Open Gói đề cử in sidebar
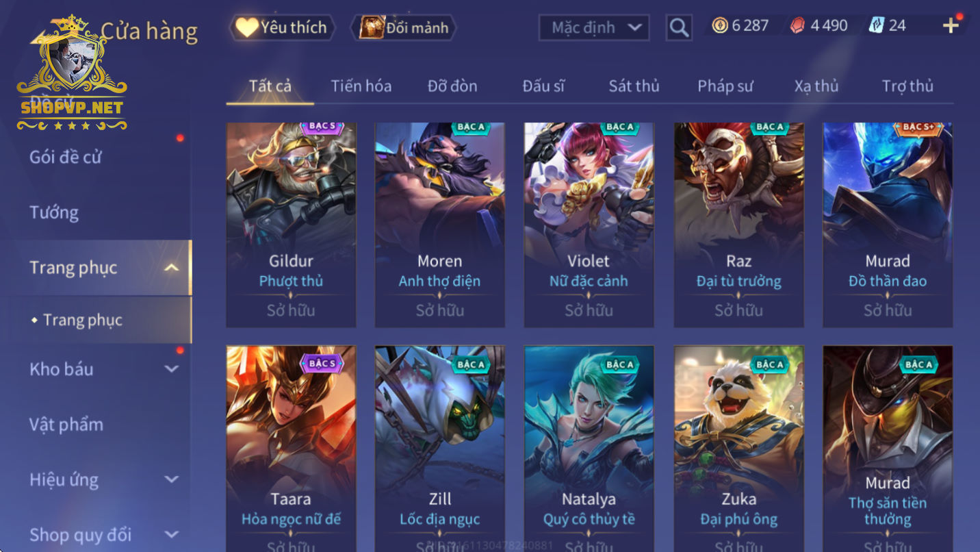 click(x=65, y=157)
